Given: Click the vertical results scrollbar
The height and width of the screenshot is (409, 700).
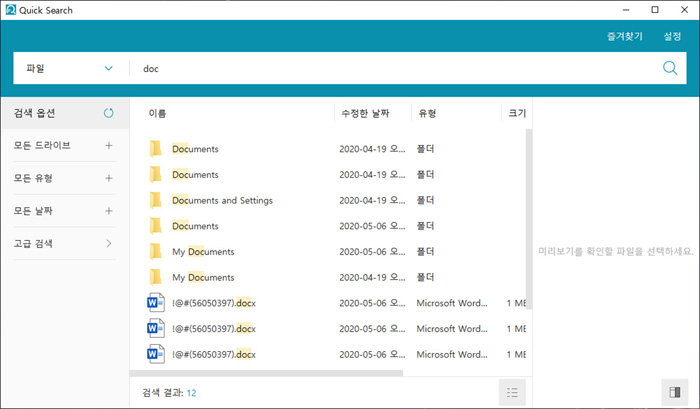Looking at the screenshot, I should click(x=528, y=220).
